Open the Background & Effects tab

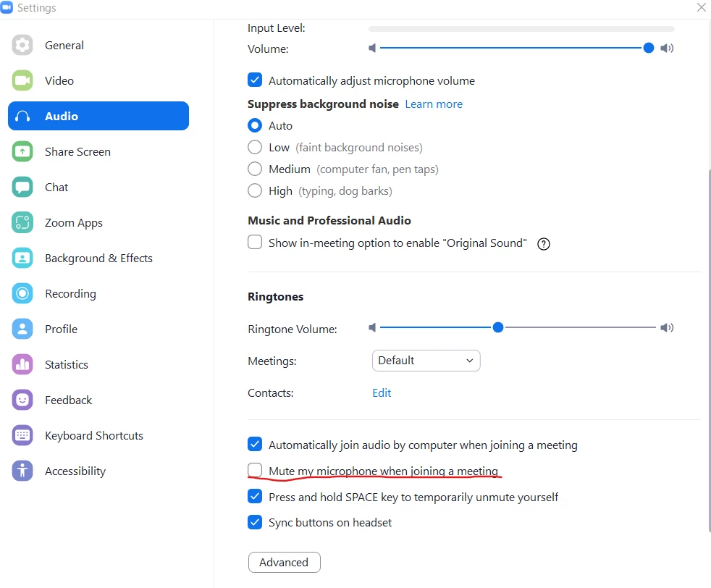(99, 259)
